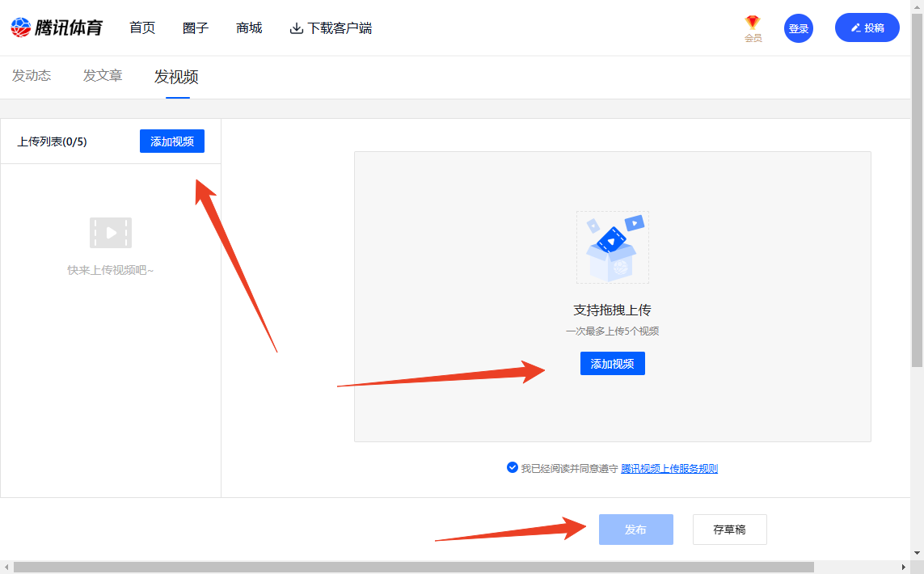
Task: Switch to the 发动态 tab
Action: [x=32, y=75]
